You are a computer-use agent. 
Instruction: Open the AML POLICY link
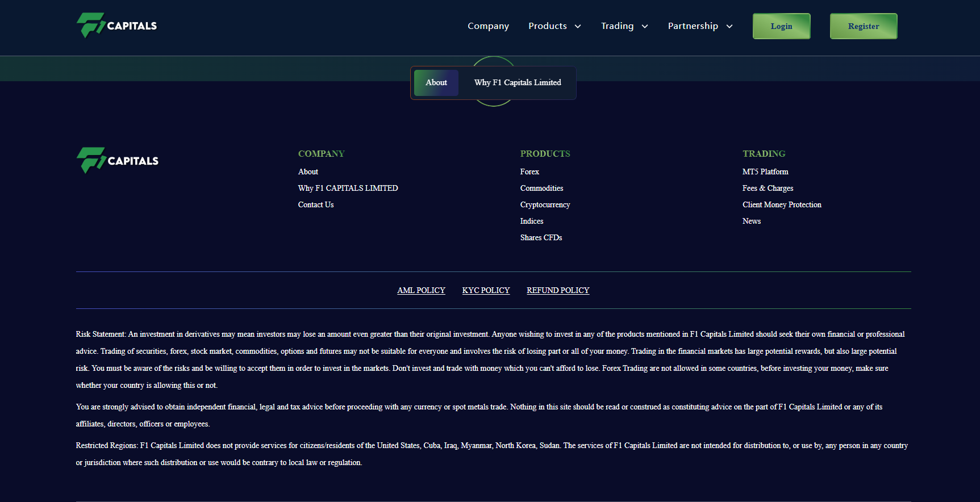[421, 290]
